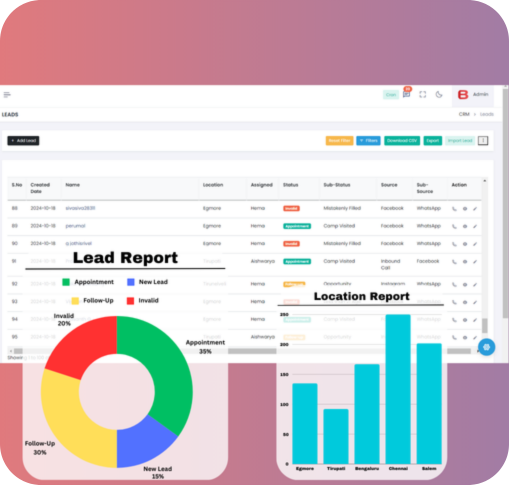Screen dimensions: 509x485
Task: Edit lead in row 95 with pencil icon
Action: (x=475, y=338)
